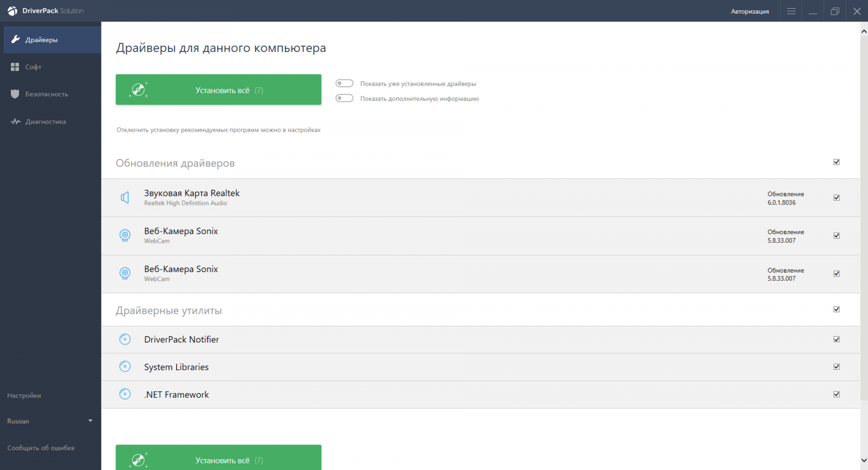This screenshot has height=470, width=868.
Task: Switch to the Диагностика section
Action: pyautogui.click(x=45, y=122)
